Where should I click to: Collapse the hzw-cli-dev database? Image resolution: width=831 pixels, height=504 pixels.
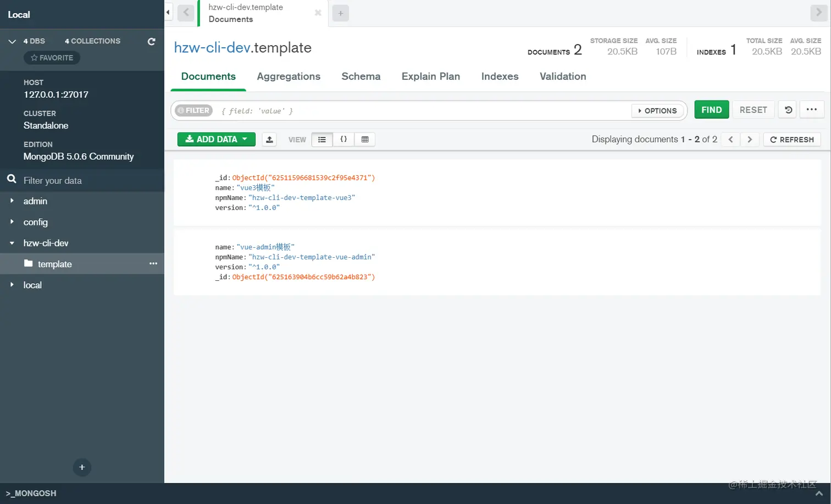12,243
